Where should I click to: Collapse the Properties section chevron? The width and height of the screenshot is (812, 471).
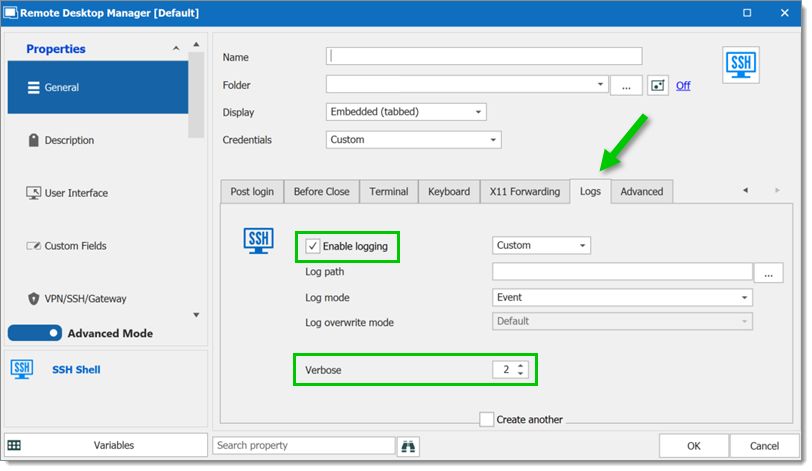tap(176, 48)
